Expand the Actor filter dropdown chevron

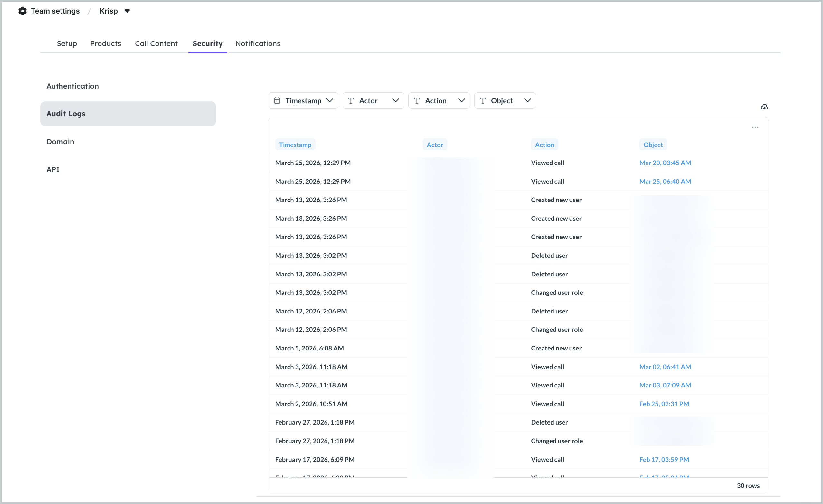pyautogui.click(x=395, y=100)
